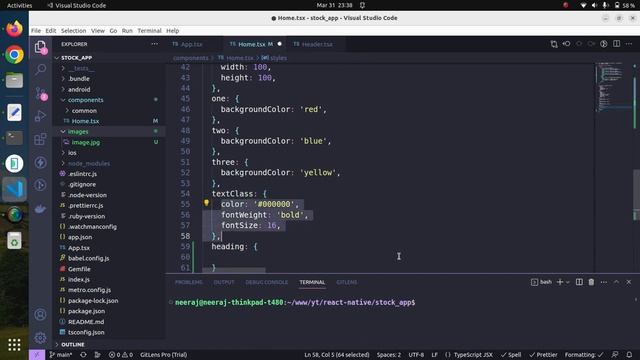Toggle Formatting status item
The height and width of the screenshot is (360, 640).
tap(584, 355)
